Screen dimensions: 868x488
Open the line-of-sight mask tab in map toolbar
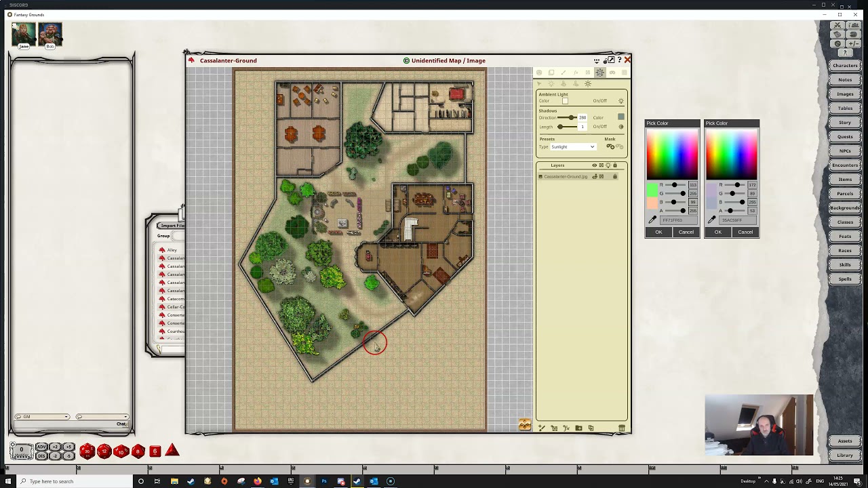[612, 73]
